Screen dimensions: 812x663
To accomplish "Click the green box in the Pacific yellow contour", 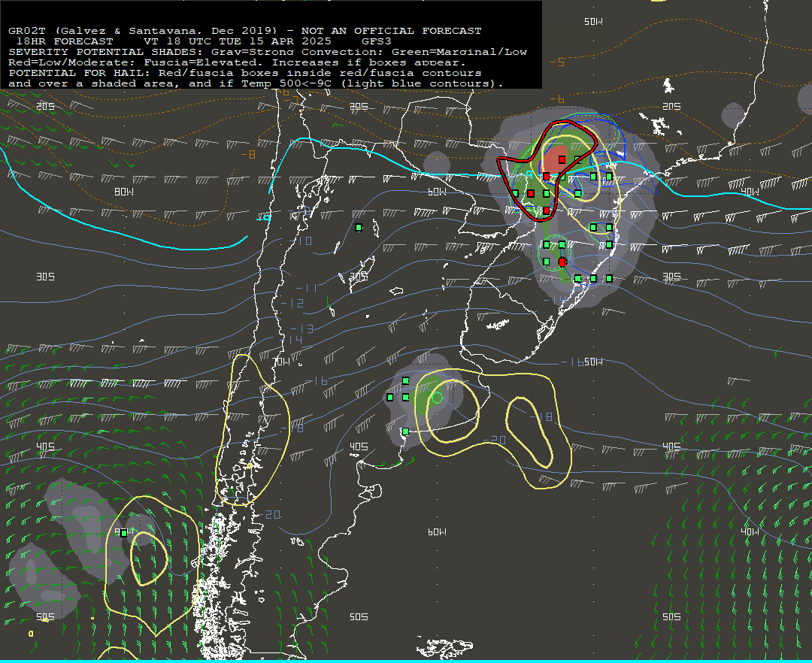I will click(124, 533).
